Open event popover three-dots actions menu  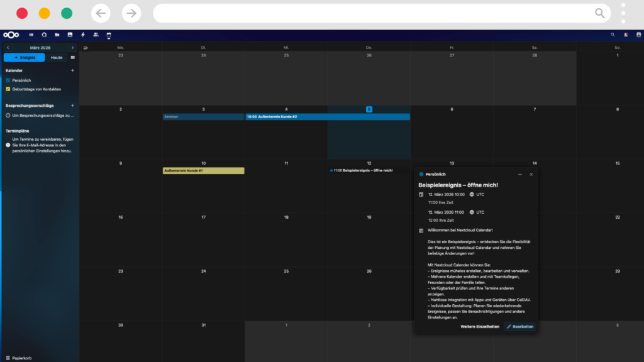coord(520,174)
